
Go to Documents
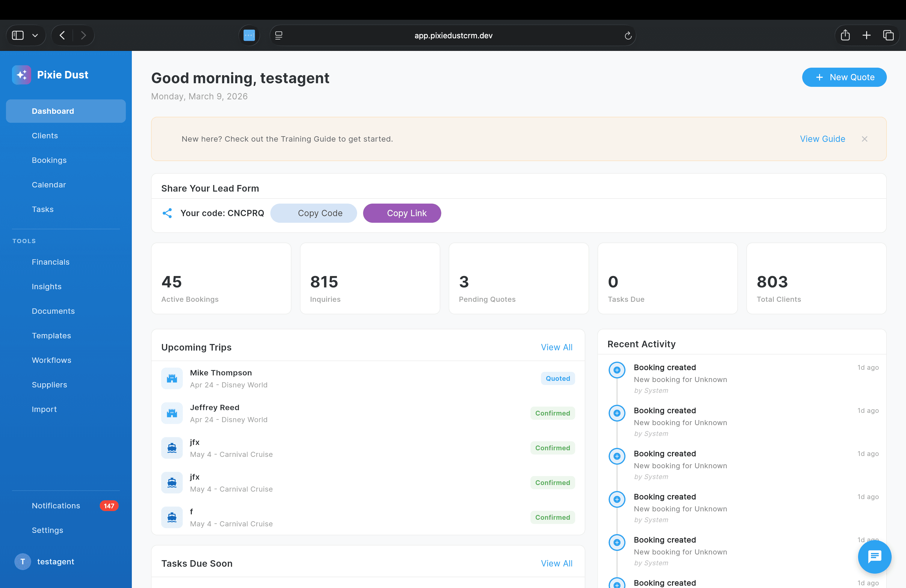coord(66,311)
